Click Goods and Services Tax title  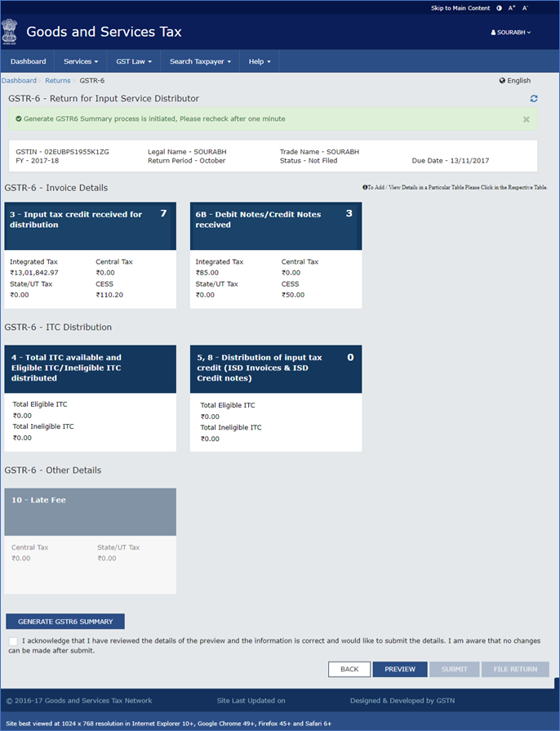pos(104,32)
